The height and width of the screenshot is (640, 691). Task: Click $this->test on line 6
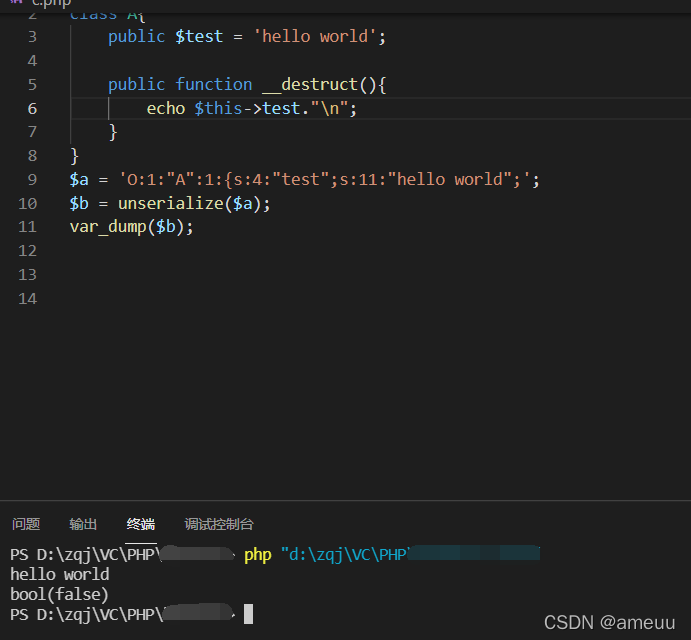coord(248,108)
